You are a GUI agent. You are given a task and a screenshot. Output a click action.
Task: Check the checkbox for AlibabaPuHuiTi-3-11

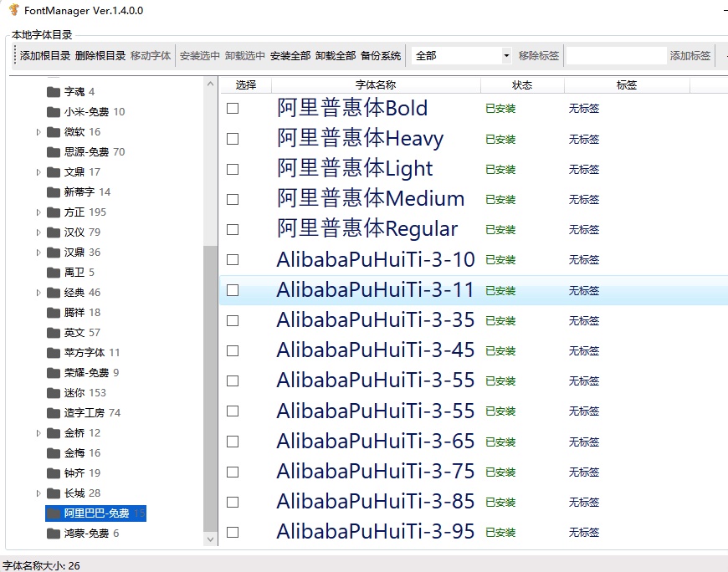coord(232,290)
